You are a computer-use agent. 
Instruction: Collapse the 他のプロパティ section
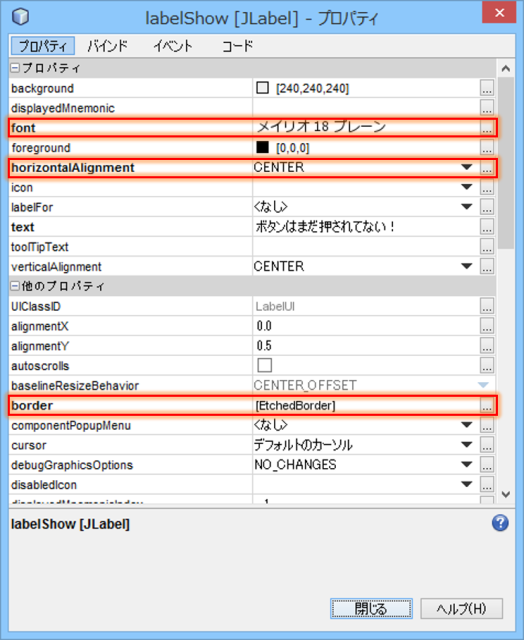pos(15,286)
